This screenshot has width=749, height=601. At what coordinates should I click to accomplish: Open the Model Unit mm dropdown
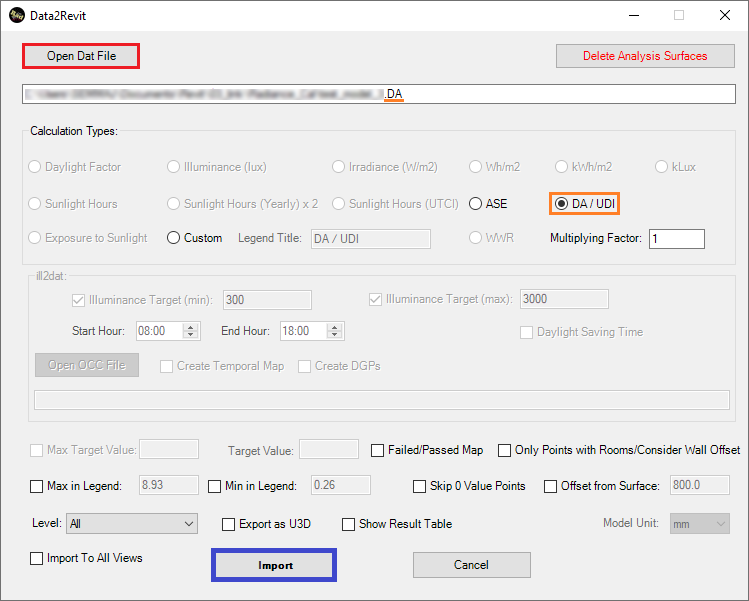700,524
